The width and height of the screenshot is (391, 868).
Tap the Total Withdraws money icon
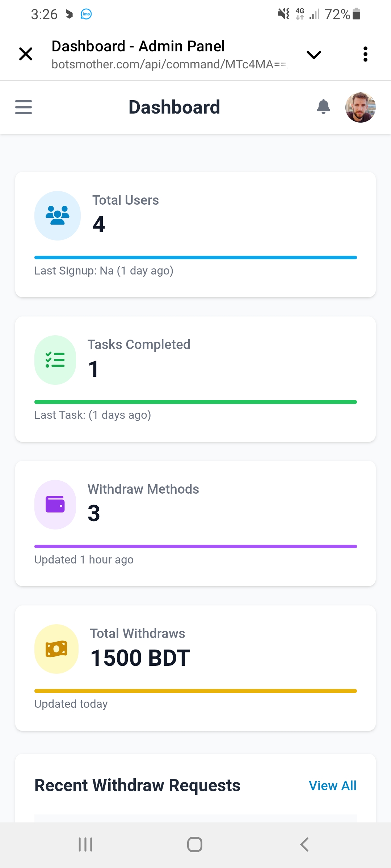(56, 649)
